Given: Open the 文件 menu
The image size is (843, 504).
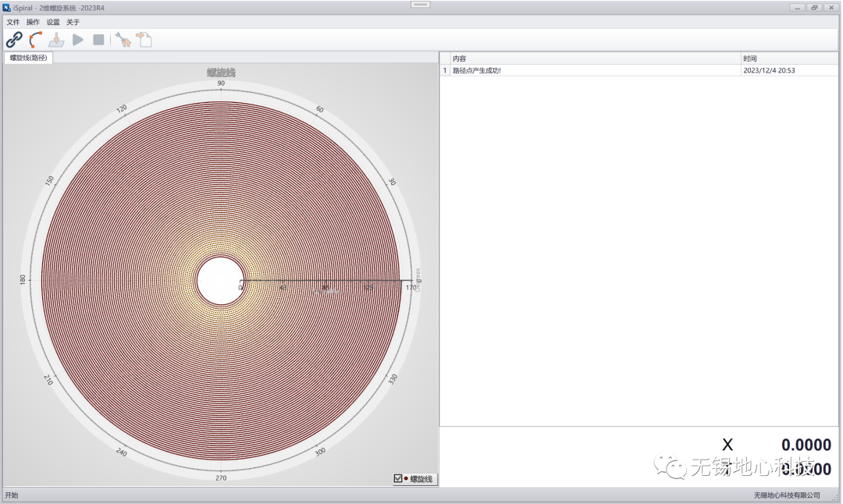Looking at the screenshot, I should pyautogui.click(x=13, y=23).
